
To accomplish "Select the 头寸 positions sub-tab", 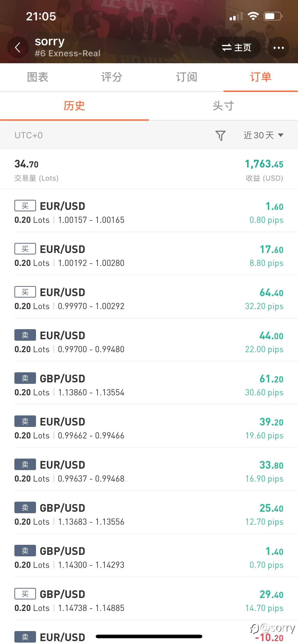I will (223, 106).
